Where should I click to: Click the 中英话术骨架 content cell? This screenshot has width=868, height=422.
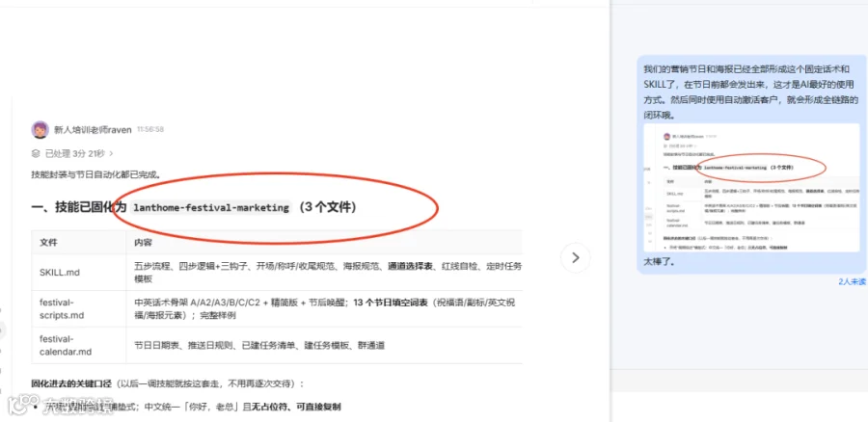(x=324, y=308)
